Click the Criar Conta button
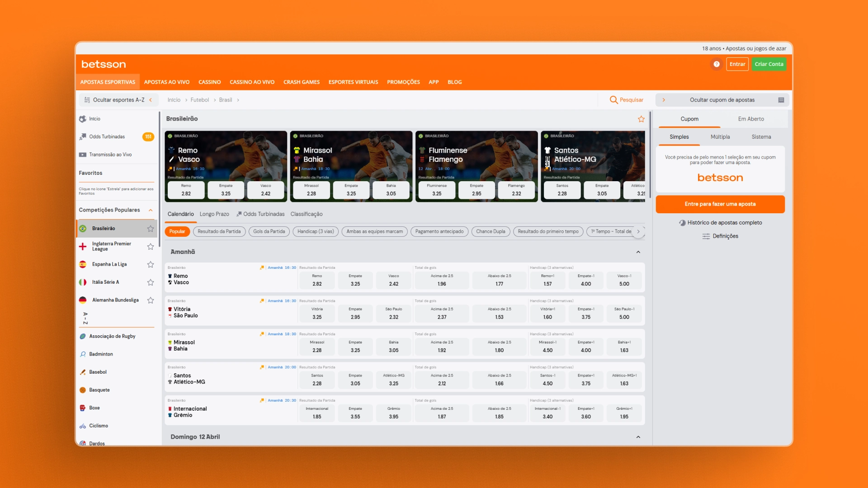868x488 pixels. tap(769, 64)
